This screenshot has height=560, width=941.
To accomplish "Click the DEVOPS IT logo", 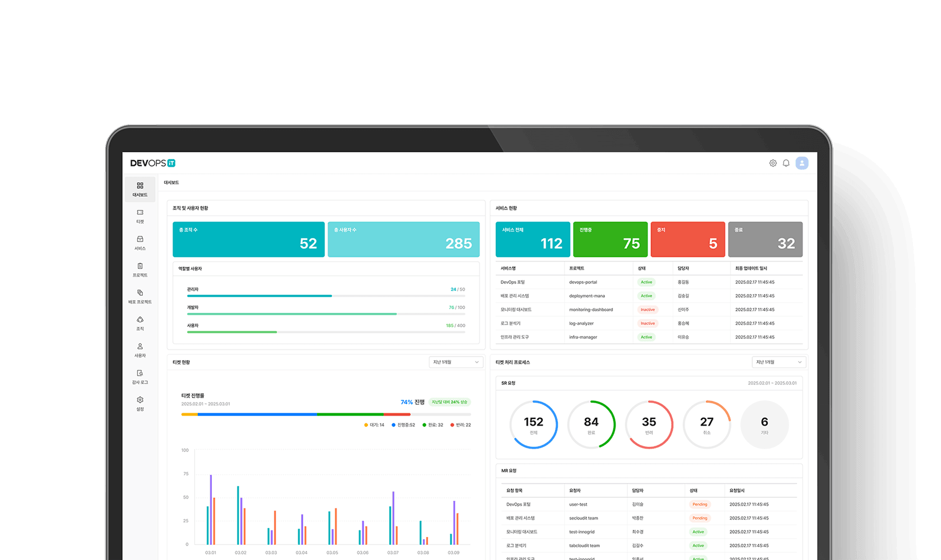I will (x=153, y=163).
